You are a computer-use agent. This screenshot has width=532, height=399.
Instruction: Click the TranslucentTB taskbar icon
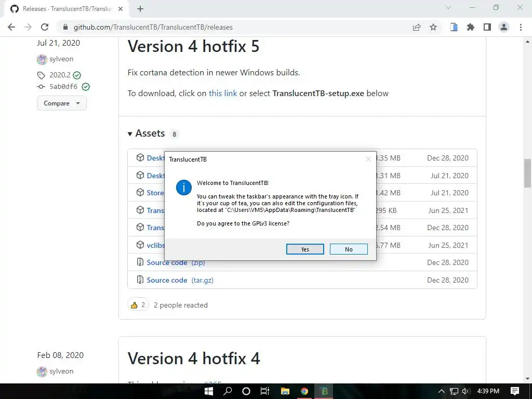pos(324,391)
